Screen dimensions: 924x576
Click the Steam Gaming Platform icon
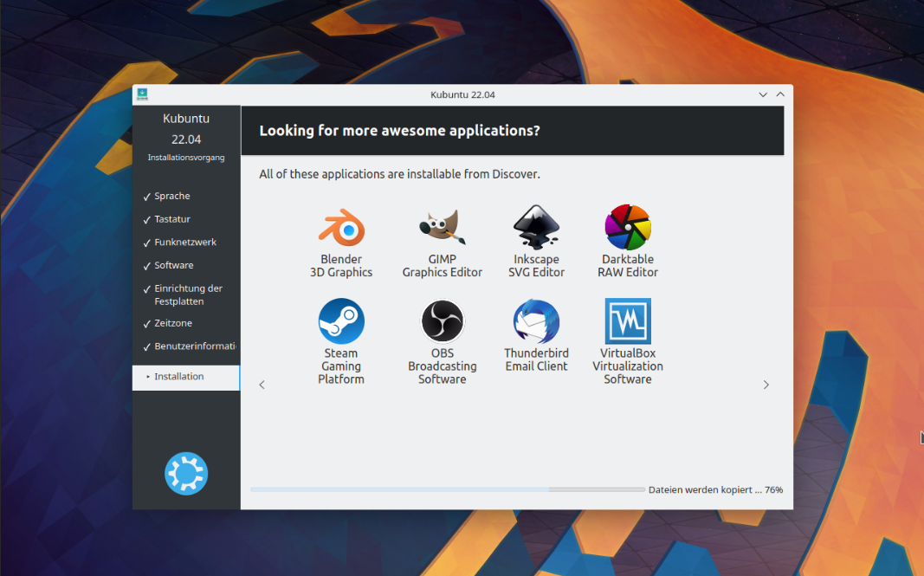click(341, 320)
